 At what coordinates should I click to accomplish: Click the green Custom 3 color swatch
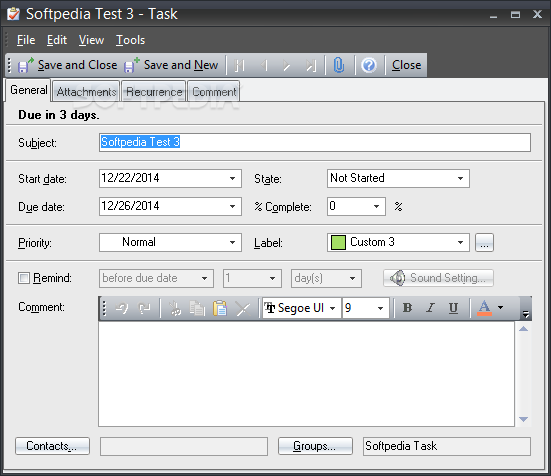click(x=338, y=243)
